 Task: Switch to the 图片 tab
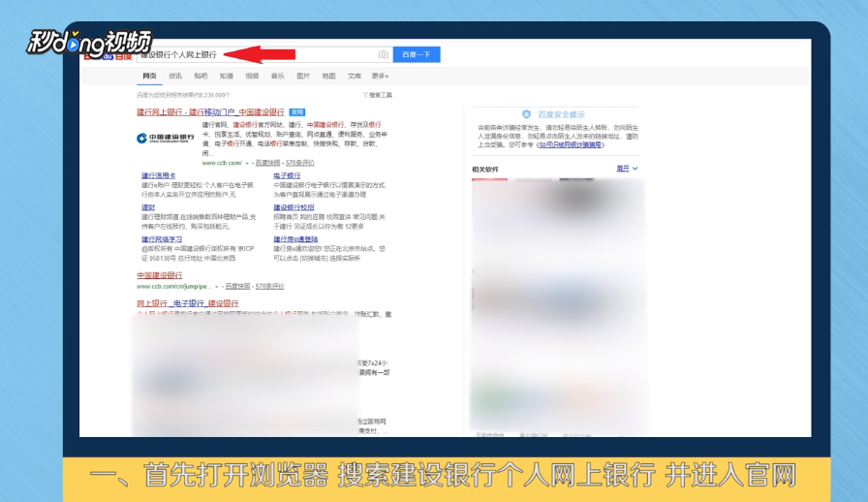pos(303,76)
